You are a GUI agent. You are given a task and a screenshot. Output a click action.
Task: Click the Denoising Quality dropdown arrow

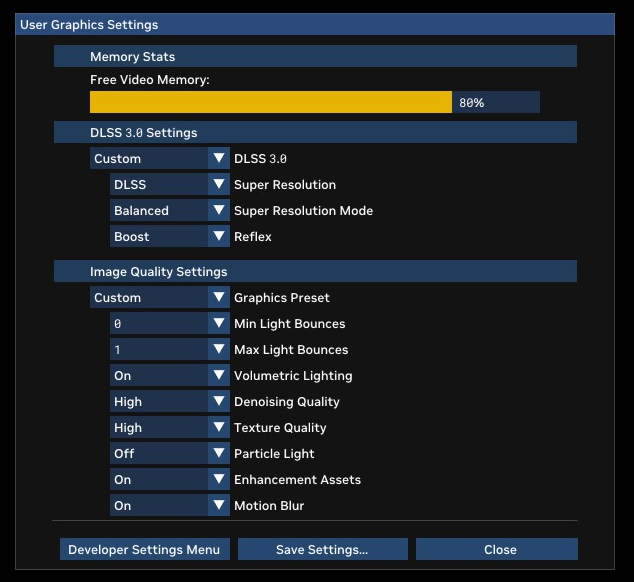pos(219,402)
